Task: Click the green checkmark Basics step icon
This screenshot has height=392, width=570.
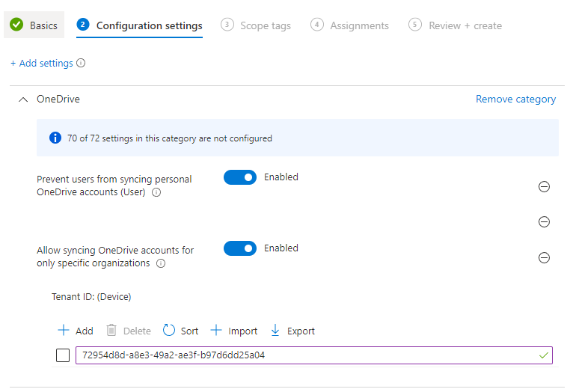Action: (16, 25)
